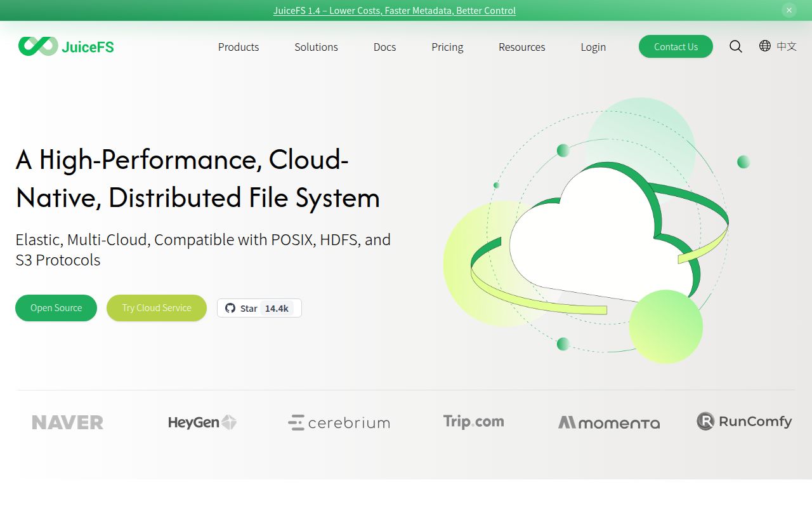This screenshot has height=508, width=812.
Task: Click the Open Source button
Action: 56,308
